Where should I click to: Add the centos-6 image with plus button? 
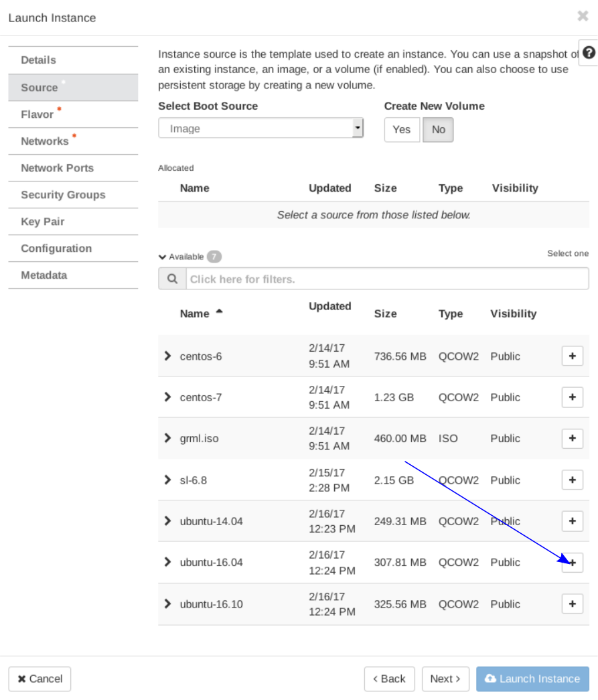pyautogui.click(x=572, y=356)
